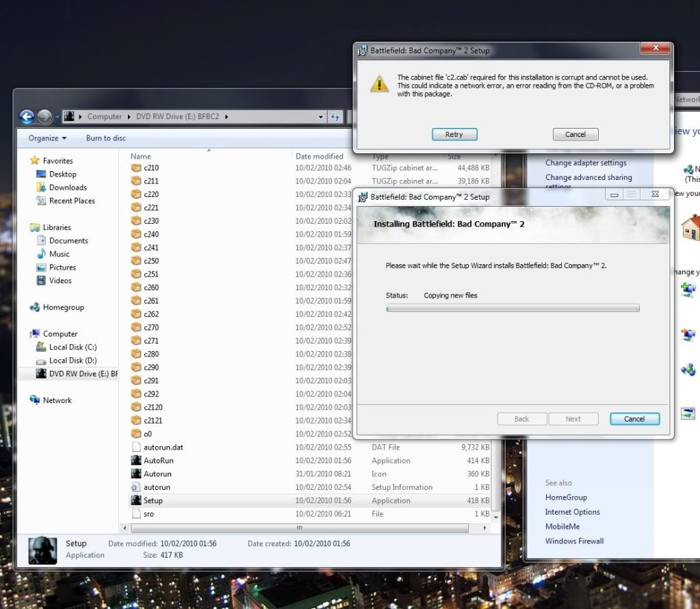
Task: Open Music library
Action: point(60,254)
